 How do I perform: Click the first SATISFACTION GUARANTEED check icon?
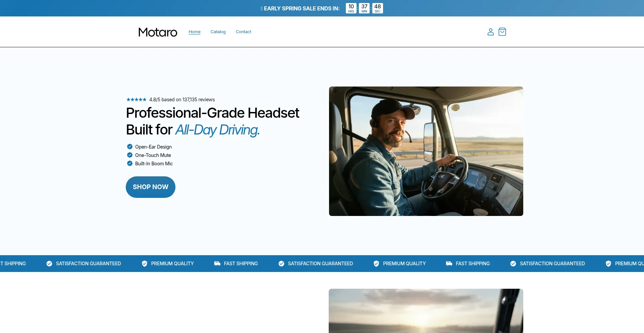pyautogui.click(x=49, y=264)
